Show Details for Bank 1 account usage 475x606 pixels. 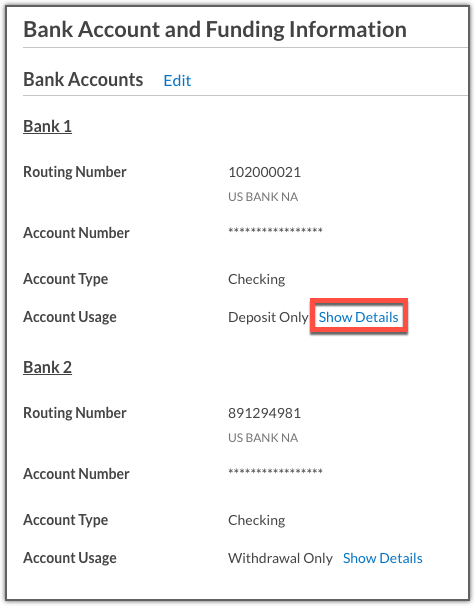(x=358, y=317)
